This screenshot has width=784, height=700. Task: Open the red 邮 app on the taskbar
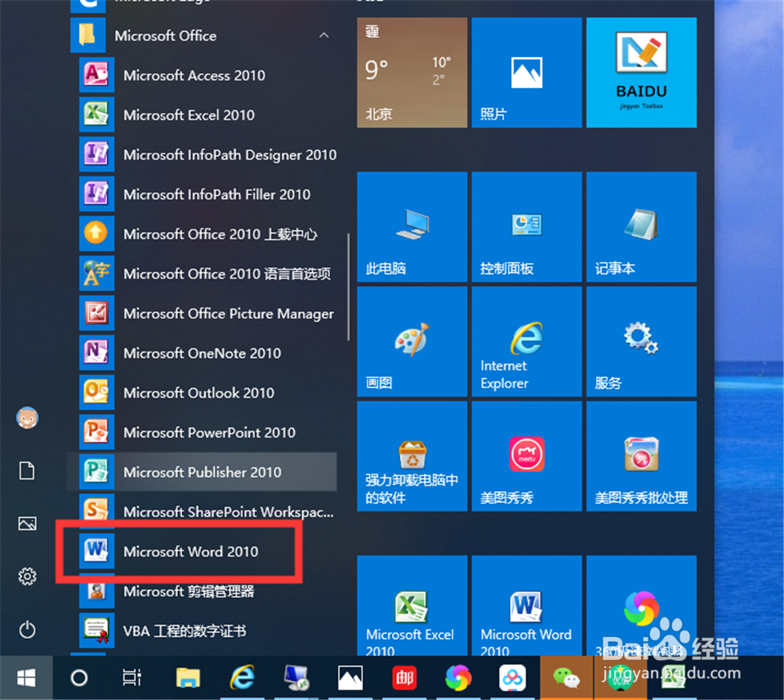[404, 678]
